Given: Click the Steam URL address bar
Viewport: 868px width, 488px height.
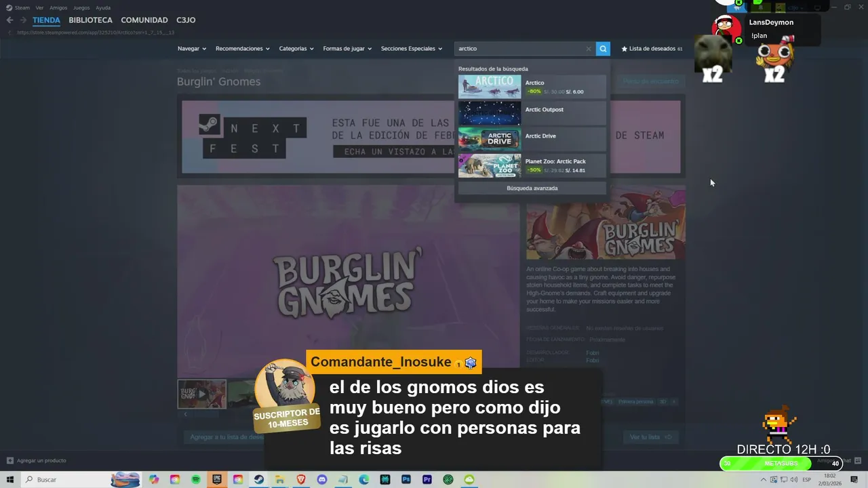Looking at the screenshot, I should (96, 33).
